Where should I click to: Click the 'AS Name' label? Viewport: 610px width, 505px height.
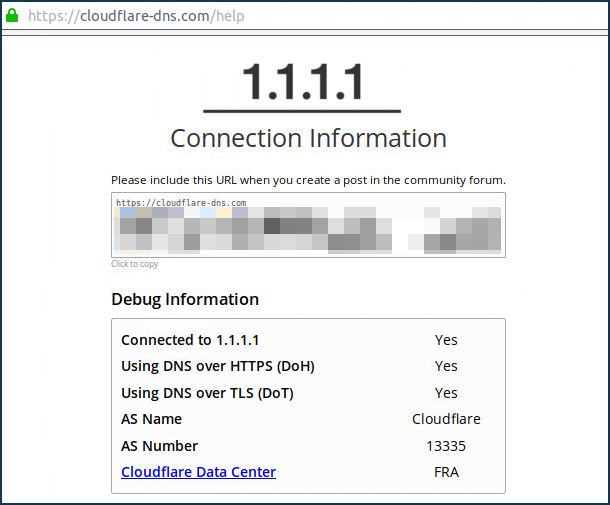coord(151,419)
